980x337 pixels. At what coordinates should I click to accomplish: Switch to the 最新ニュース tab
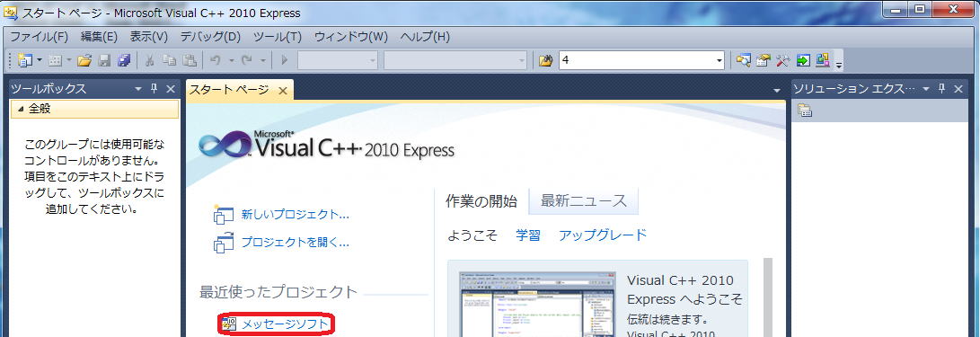pos(583,200)
